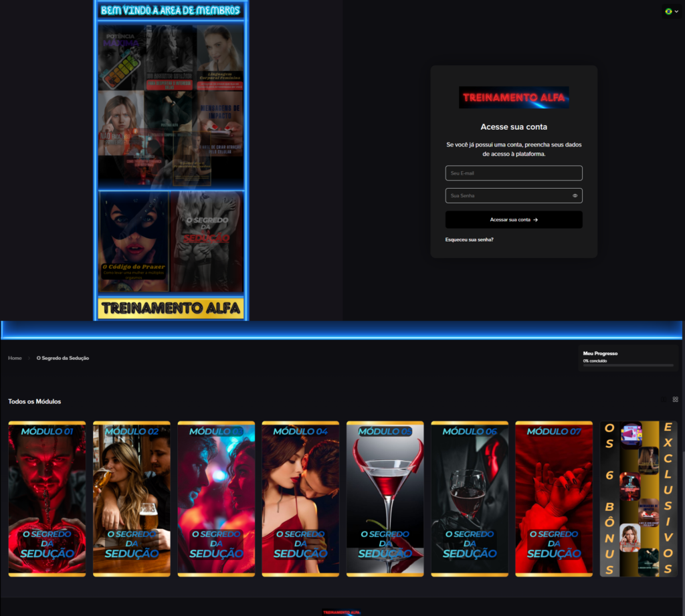Open the Brazil flag language selector
The image size is (685, 616).
tap(671, 11)
